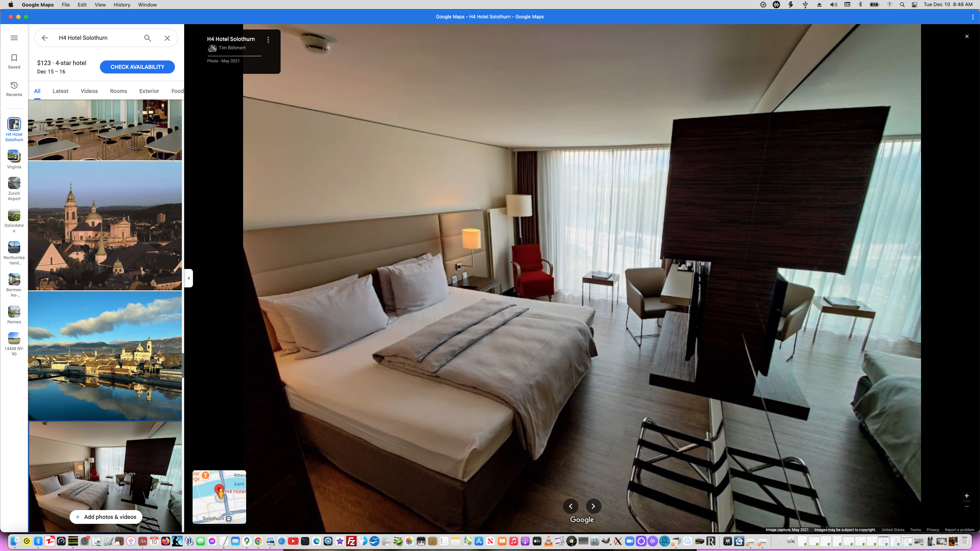980x551 pixels.
Task: Open the photo's three-dot options menu
Action: pos(268,40)
